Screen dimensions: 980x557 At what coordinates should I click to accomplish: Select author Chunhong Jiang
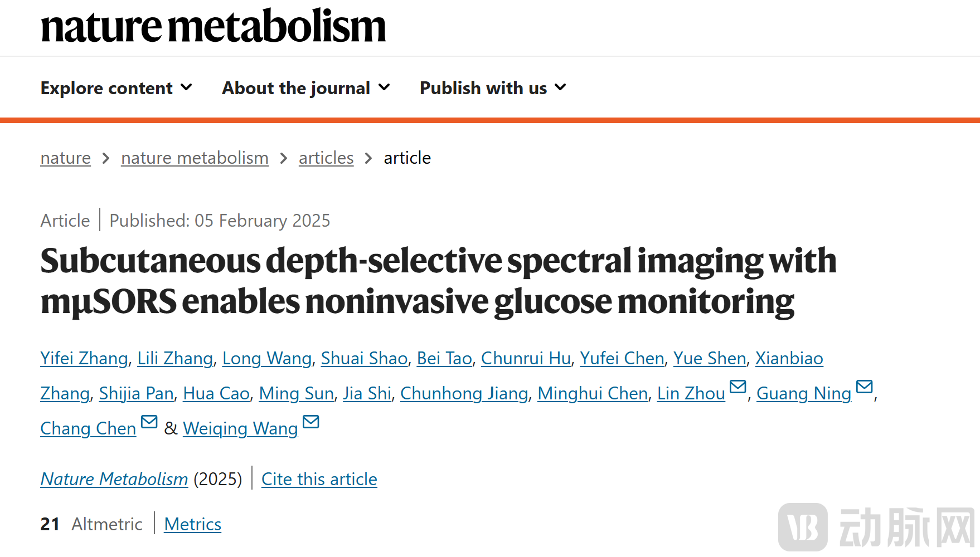[x=464, y=393]
